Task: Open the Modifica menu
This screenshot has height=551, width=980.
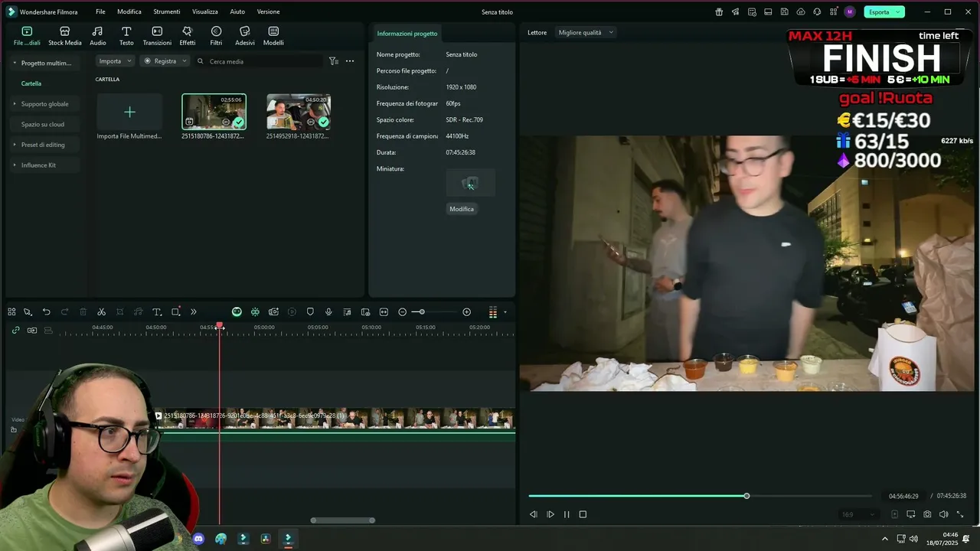Action: [129, 11]
